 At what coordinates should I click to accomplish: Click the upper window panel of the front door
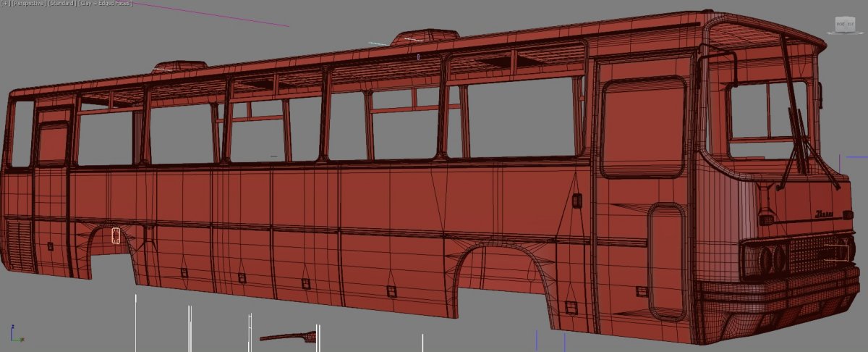(642, 127)
